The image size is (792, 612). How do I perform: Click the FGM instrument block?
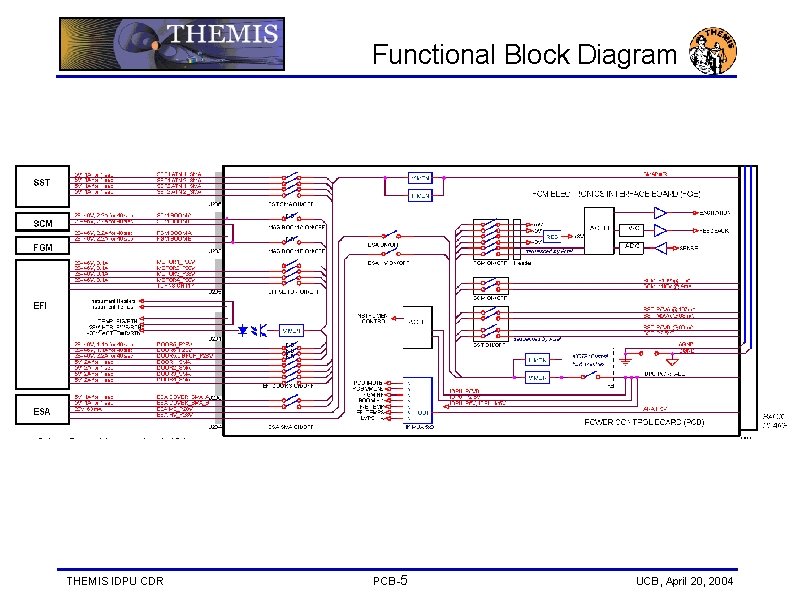(x=42, y=246)
